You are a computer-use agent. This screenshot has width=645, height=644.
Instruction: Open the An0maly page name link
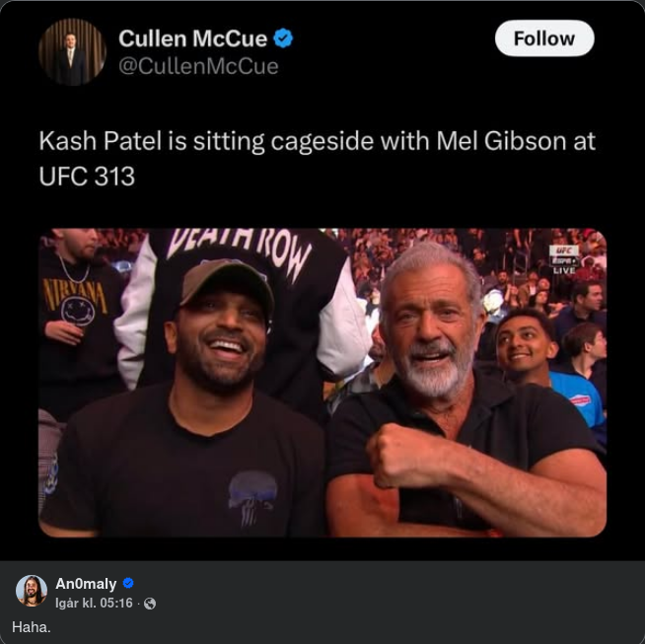pos(86,584)
